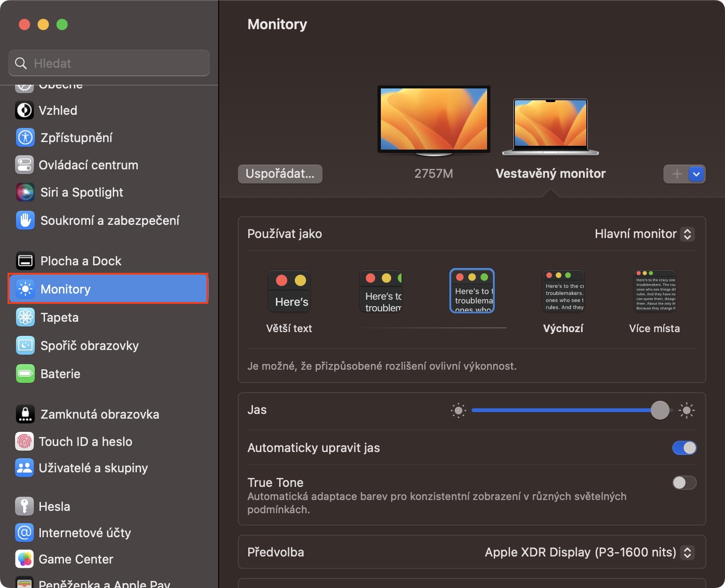Select the Větší text resolution option

pos(289,292)
